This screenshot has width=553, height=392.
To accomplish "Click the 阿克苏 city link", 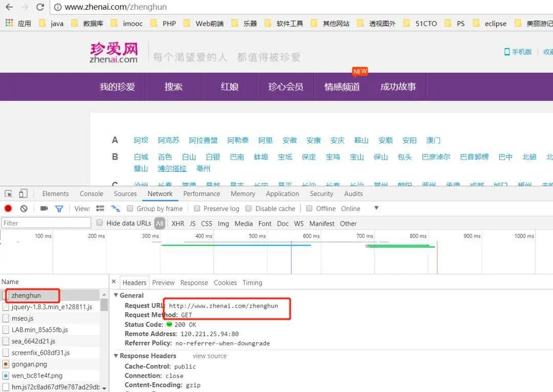I will click(168, 140).
